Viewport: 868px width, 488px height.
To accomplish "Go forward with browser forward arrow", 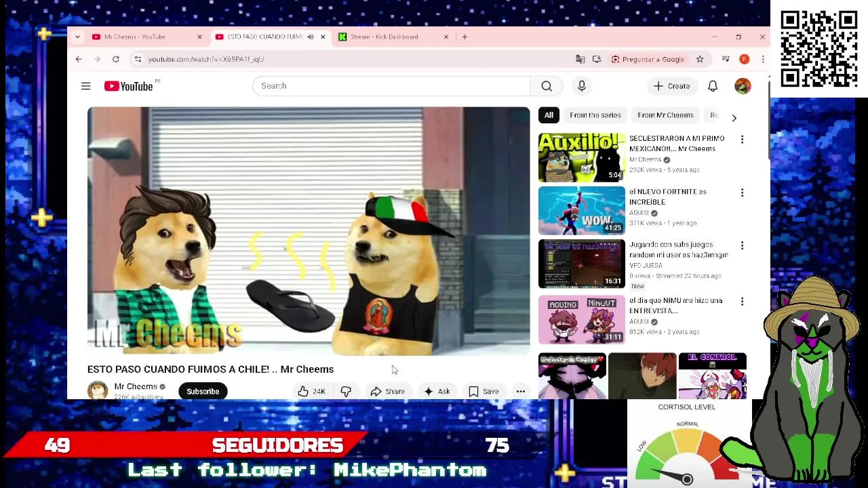I will 97,59.
